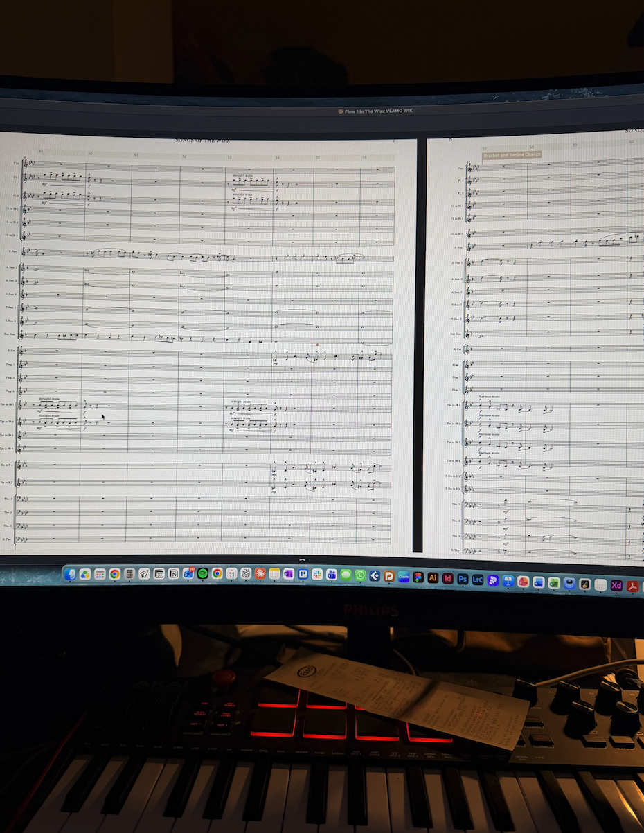644x833 pixels.
Task: Open Notion from the Dock
Action: coord(174,574)
